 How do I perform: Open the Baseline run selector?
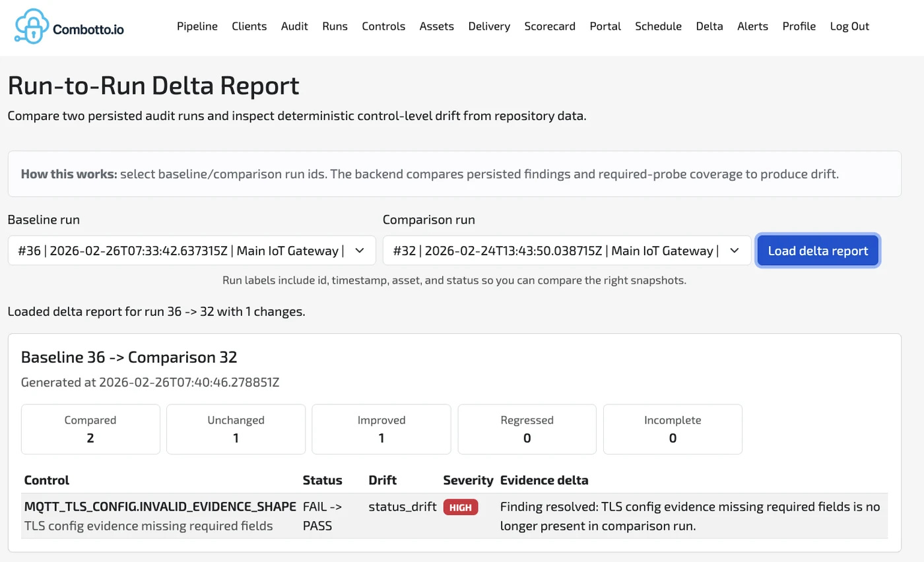coord(191,251)
